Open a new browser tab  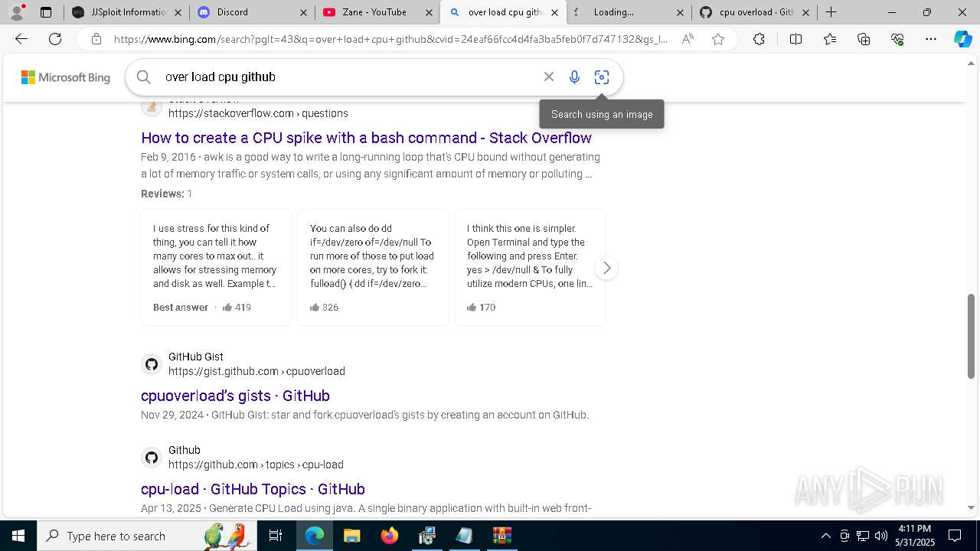[831, 12]
